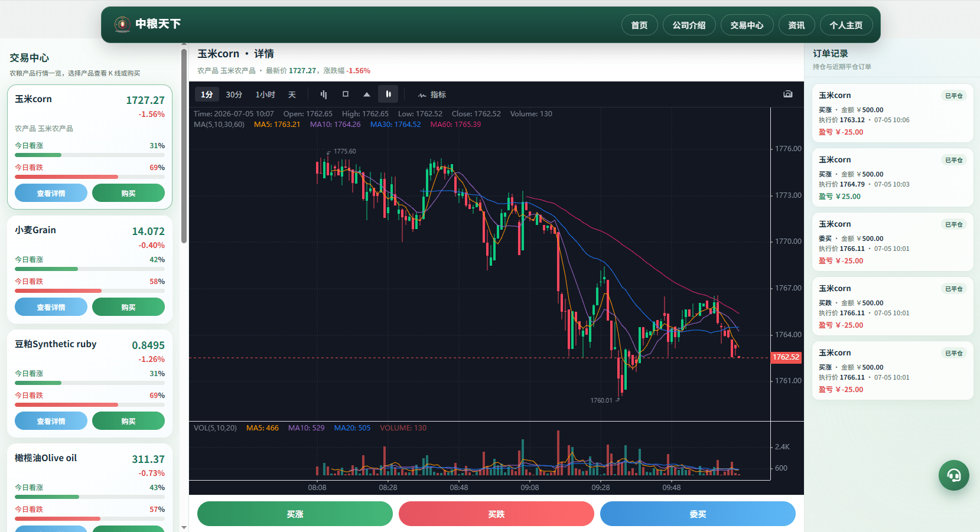Viewport: 980px width, 532px height.
Task: Click the 玉米corn • 详情 chart title
Action: [235, 54]
